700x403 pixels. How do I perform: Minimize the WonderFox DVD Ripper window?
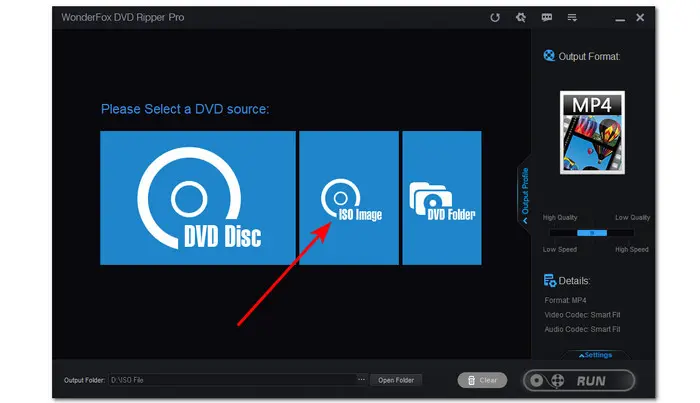coord(620,19)
